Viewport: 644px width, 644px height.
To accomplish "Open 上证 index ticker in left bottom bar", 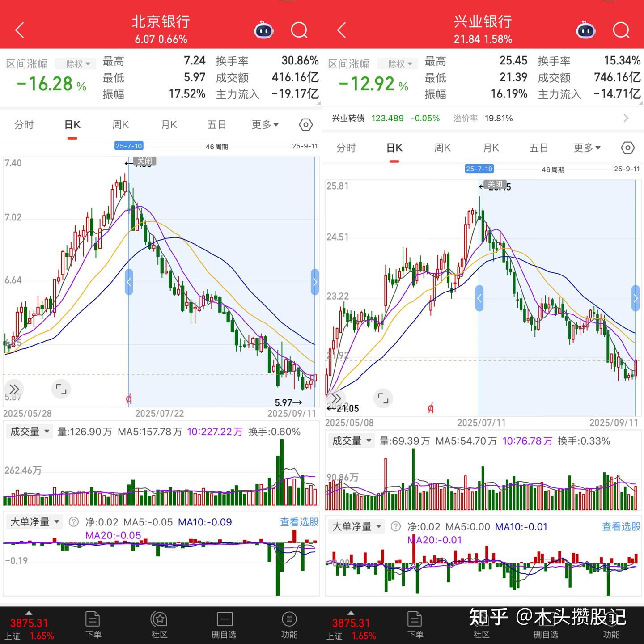I will point(30,626).
